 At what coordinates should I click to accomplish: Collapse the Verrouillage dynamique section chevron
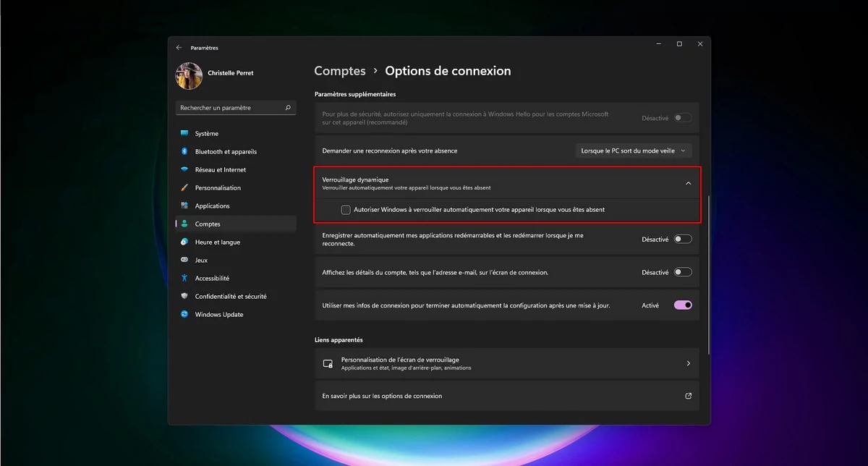[x=688, y=183]
